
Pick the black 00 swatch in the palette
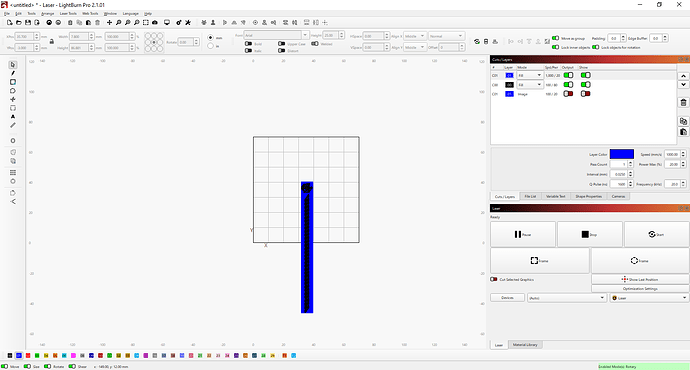tap(10, 355)
